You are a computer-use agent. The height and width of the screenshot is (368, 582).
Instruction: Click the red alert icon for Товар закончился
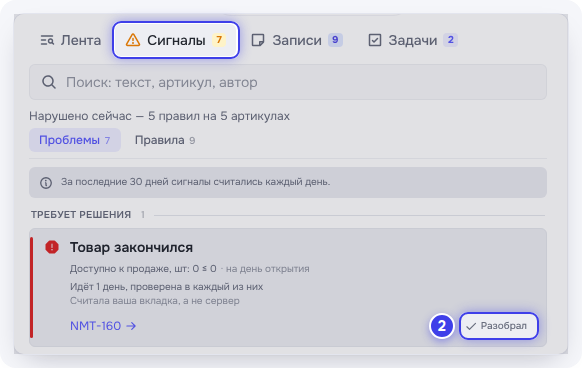[x=52, y=247]
